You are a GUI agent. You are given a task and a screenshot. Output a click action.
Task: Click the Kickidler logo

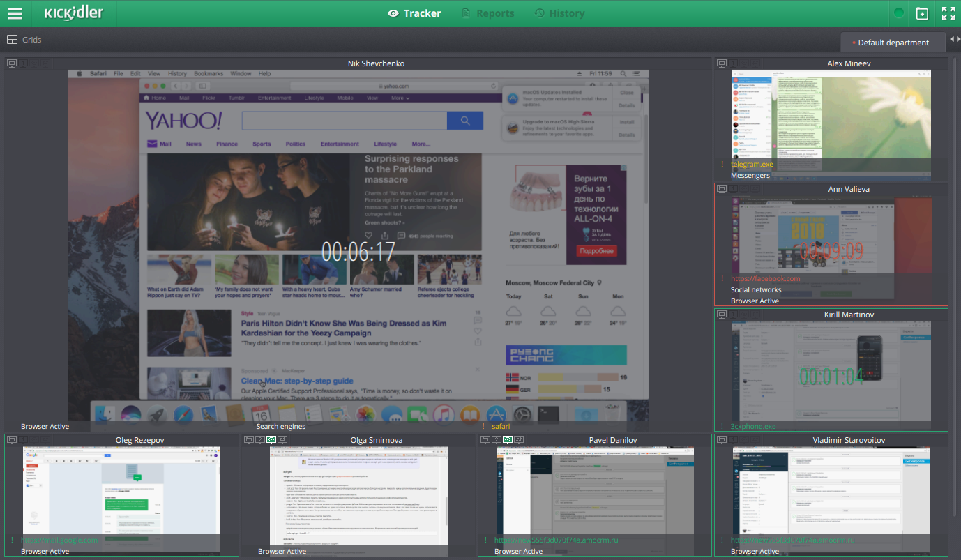74,13
